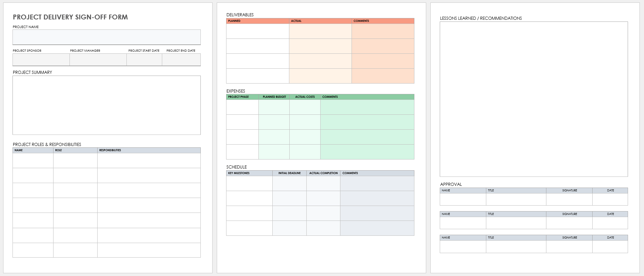Click the name cell in third approval block
This screenshot has height=276, width=644.
click(463, 247)
